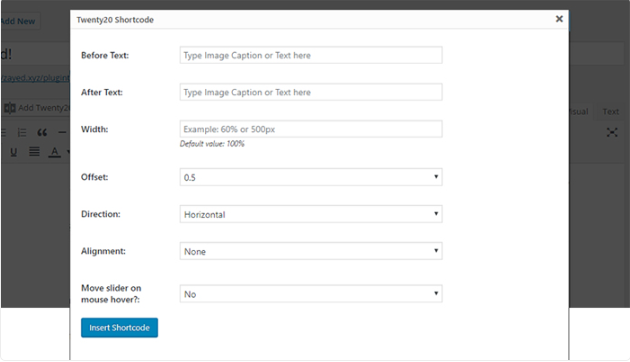This screenshot has width=630, height=362.
Task: Close the Twenty20 Shortcode dialog
Action: tap(559, 19)
